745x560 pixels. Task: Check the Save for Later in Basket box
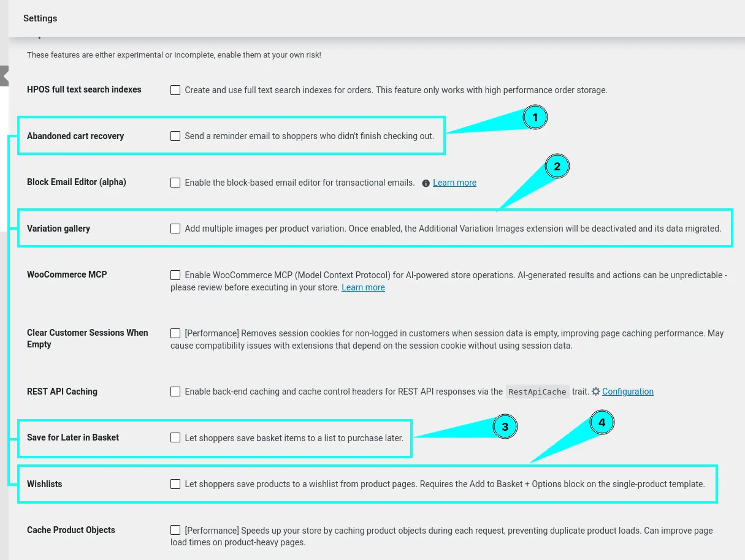point(175,437)
